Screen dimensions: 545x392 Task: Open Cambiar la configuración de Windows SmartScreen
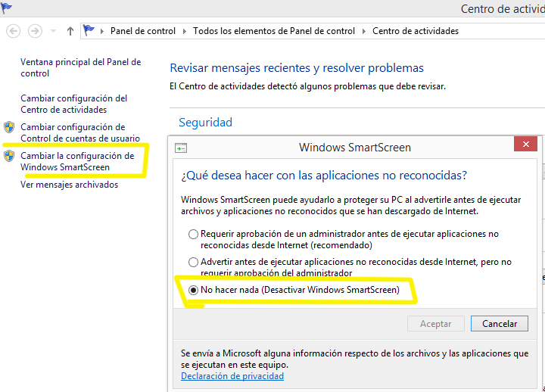coord(77,161)
